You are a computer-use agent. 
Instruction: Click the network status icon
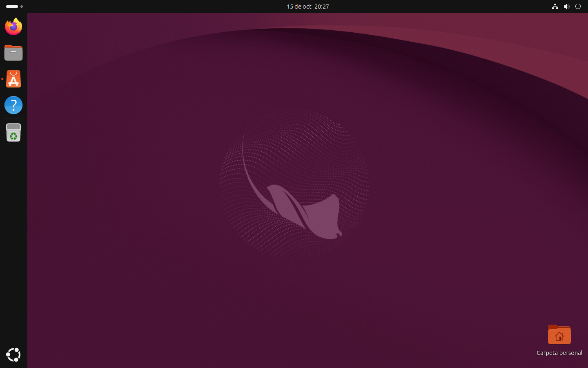[x=555, y=7]
